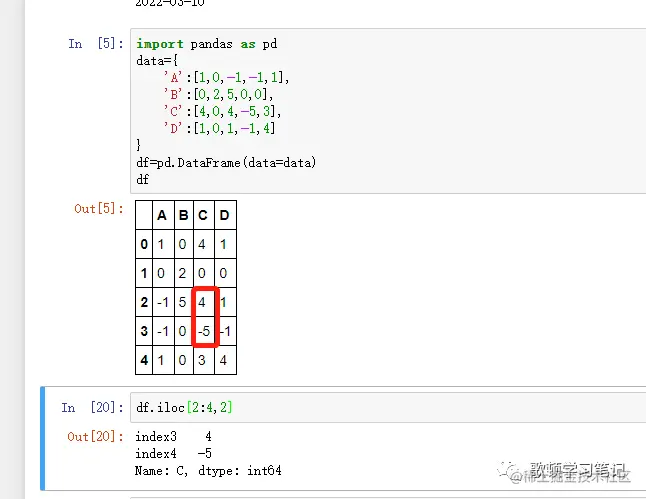
Task: Click the 'A':[1,0,-1,-1,1] code line
Action: (226, 77)
